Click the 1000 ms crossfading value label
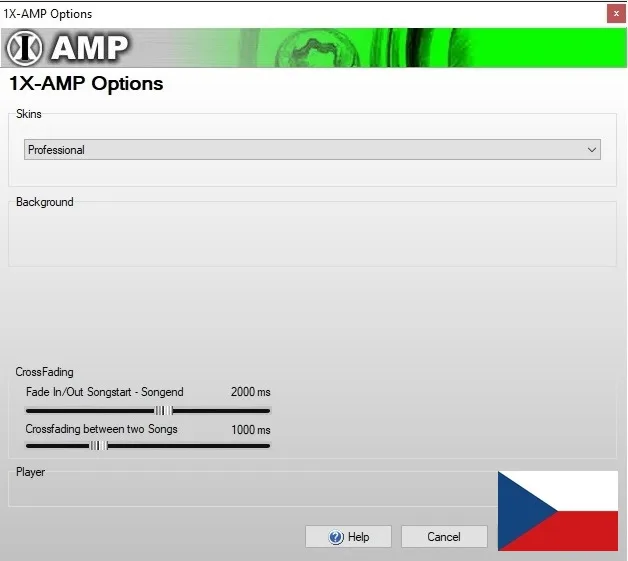The image size is (628, 561). 250,429
